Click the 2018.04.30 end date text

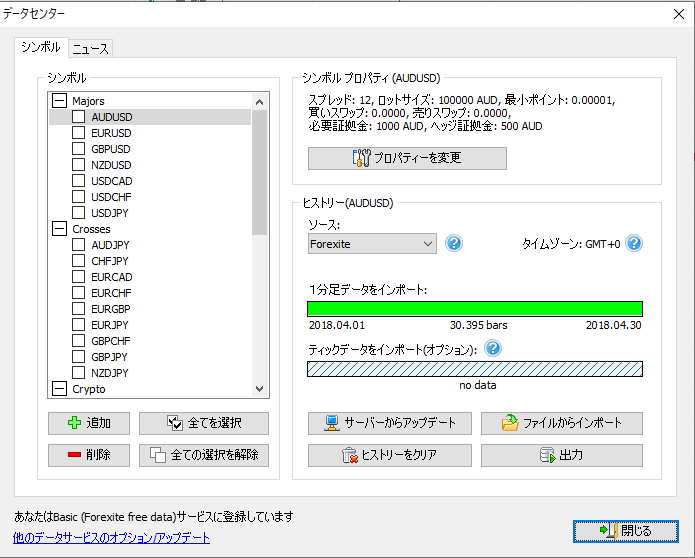613,325
